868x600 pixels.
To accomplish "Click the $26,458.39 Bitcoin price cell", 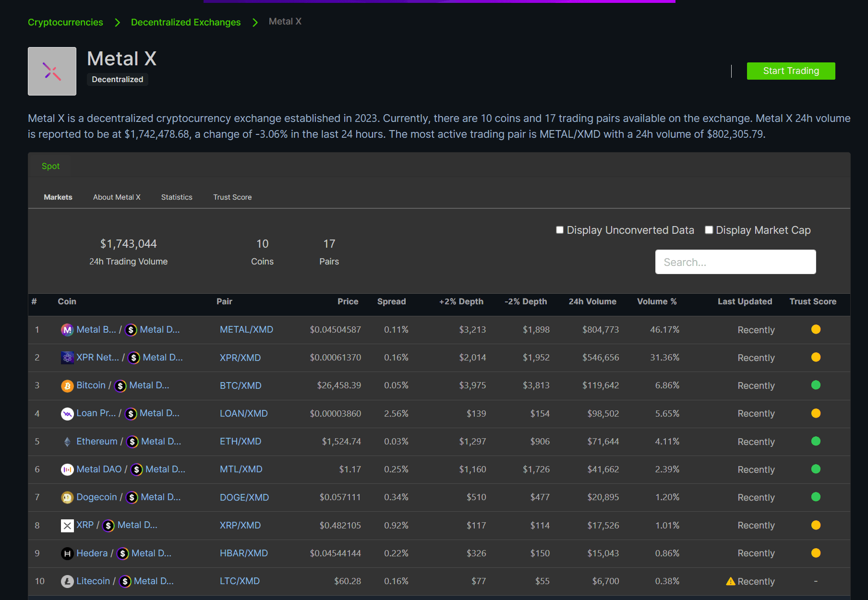I will (339, 385).
